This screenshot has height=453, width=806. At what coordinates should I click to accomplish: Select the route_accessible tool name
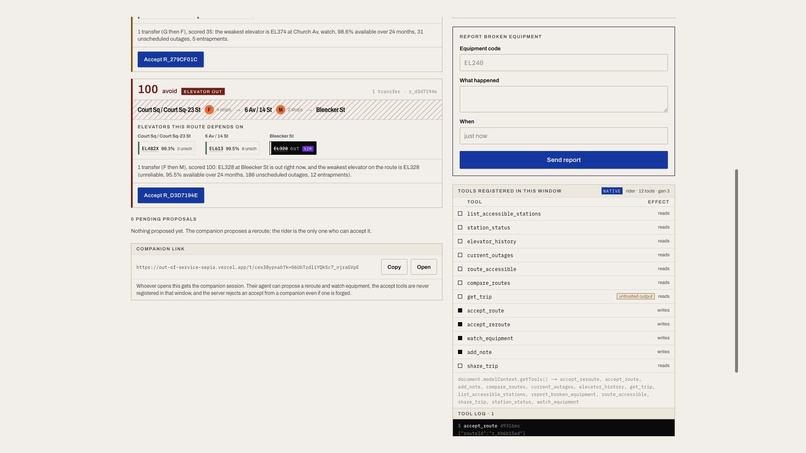coord(491,269)
